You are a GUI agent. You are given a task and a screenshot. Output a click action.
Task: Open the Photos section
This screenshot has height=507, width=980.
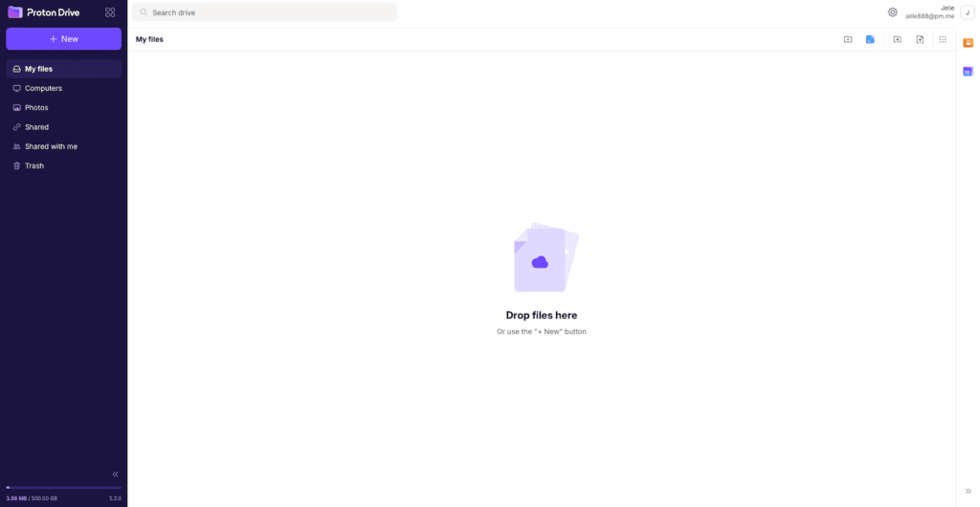coord(36,107)
